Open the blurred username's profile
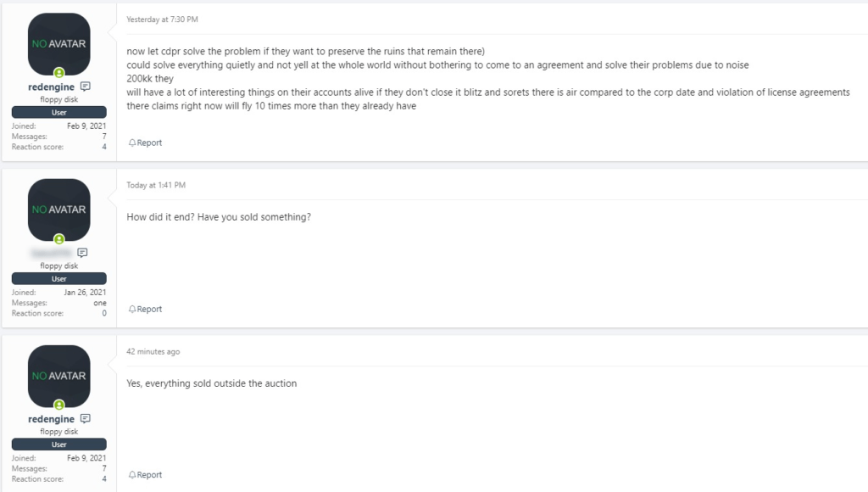 tap(52, 253)
